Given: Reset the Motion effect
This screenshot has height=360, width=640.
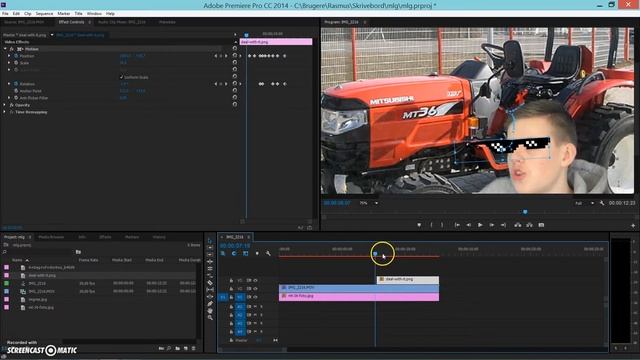Looking at the screenshot, I should [235, 48].
